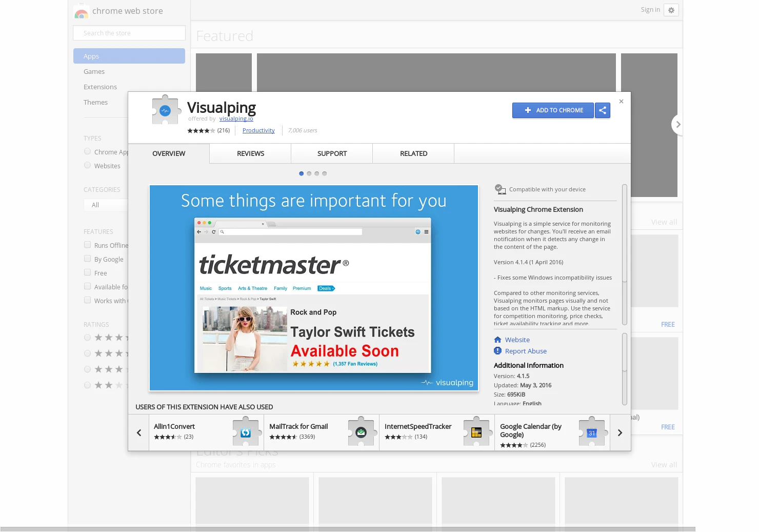The image size is (759, 532).
Task: Open the MailTrack for Gmail item
Action: tap(322, 432)
